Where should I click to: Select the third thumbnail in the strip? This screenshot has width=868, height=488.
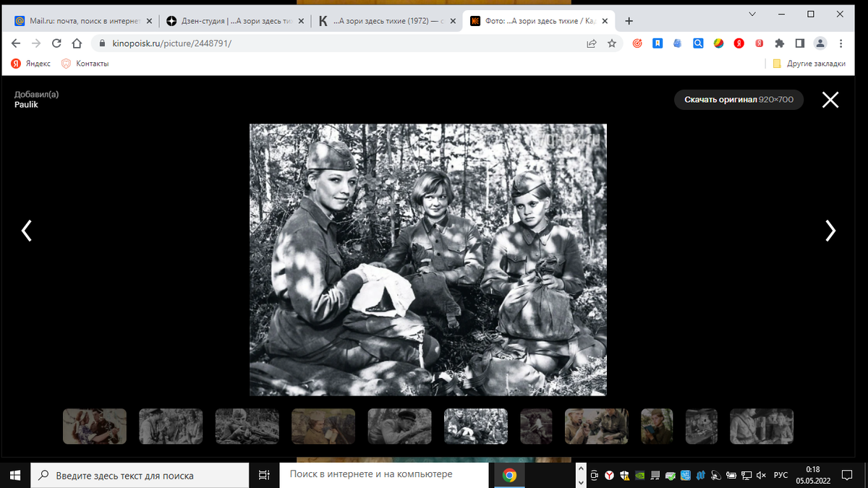[247, 426]
